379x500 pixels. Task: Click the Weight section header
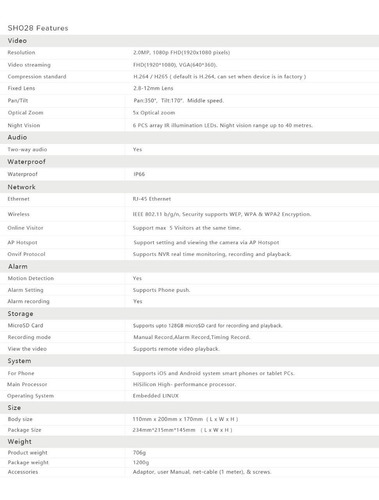click(x=189, y=442)
